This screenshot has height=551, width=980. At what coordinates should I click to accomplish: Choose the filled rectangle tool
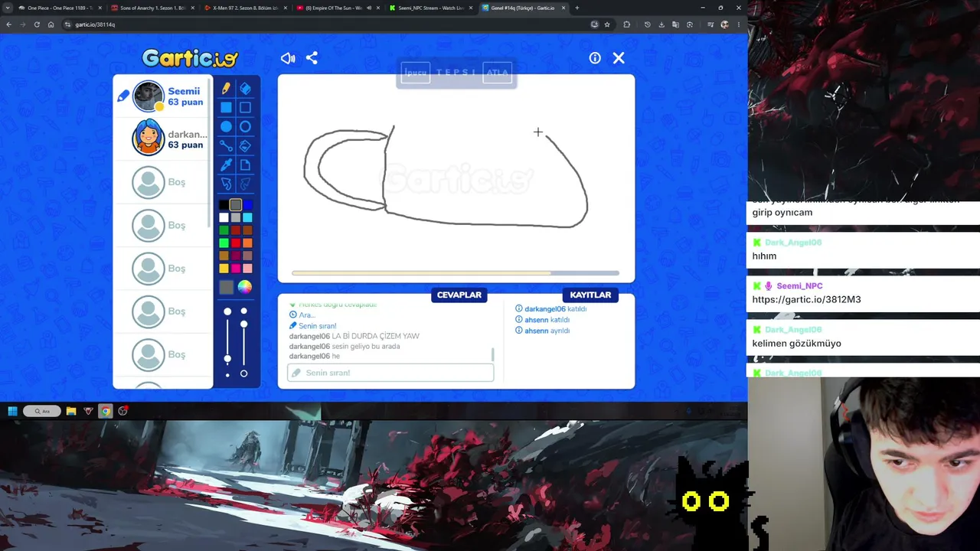click(226, 108)
